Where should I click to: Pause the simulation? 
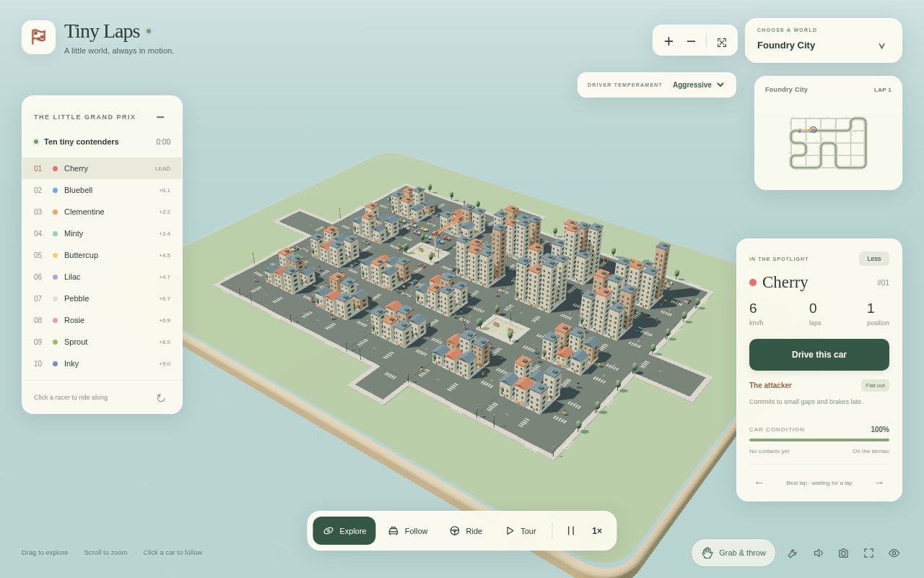[x=571, y=531]
